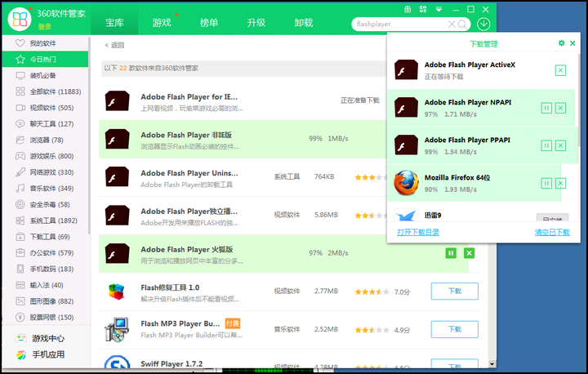Click the 360软件管家 logo icon

tap(19, 19)
